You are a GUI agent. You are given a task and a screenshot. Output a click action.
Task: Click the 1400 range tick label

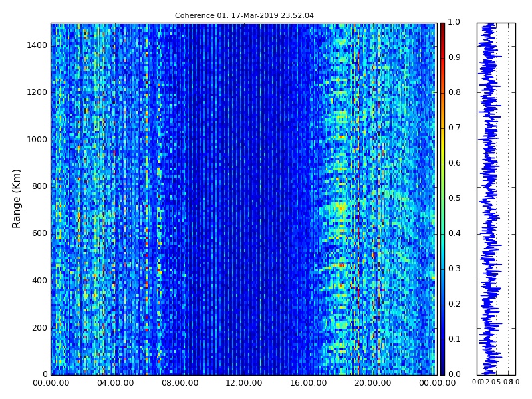(x=37, y=45)
